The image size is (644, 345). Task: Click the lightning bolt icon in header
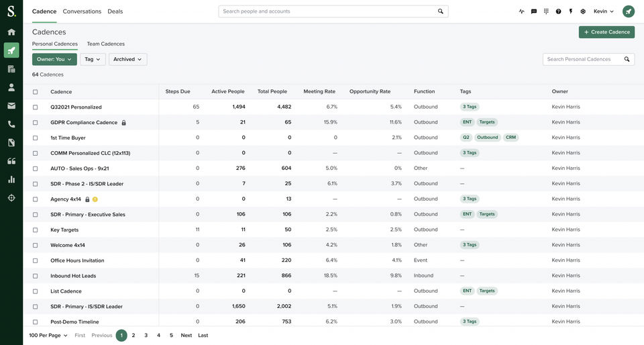pos(571,11)
